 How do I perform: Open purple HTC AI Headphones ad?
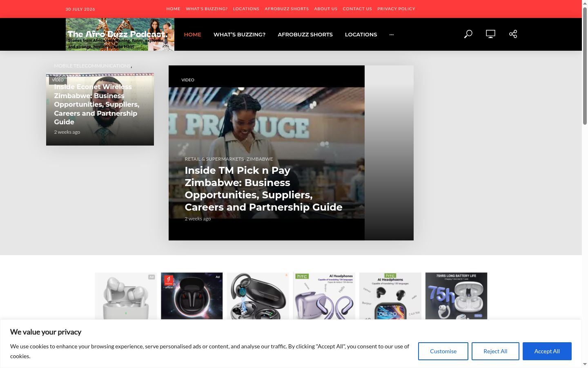324,296
